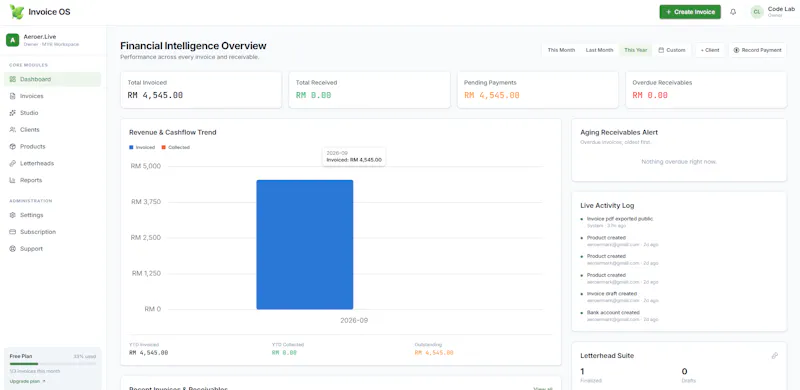
Task: Click the CL user avatar
Action: coord(757,12)
